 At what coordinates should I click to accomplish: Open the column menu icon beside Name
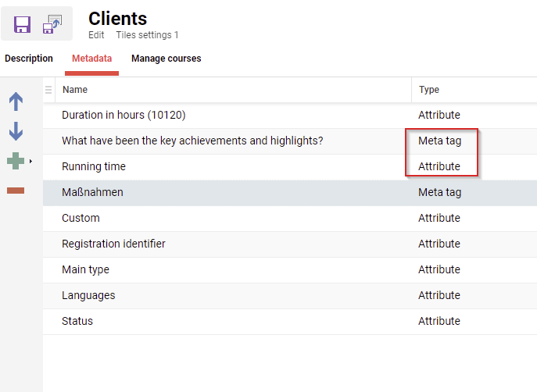48,90
